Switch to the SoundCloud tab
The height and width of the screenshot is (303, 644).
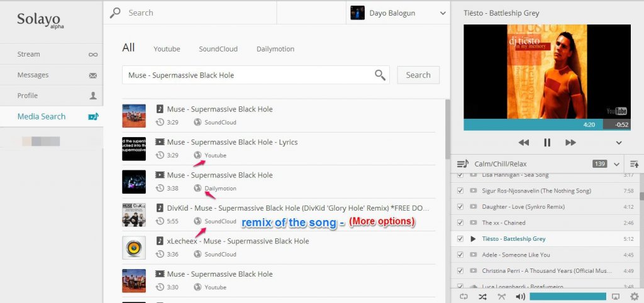pyautogui.click(x=218, y=49)
